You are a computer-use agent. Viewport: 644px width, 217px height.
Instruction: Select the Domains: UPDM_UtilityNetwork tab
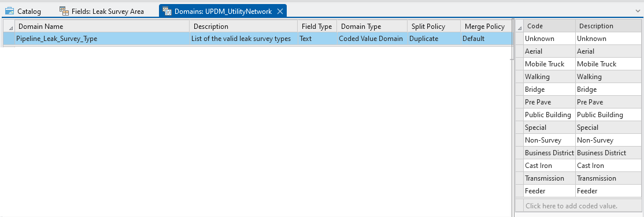pyautogui.click(x=223, y=11)
